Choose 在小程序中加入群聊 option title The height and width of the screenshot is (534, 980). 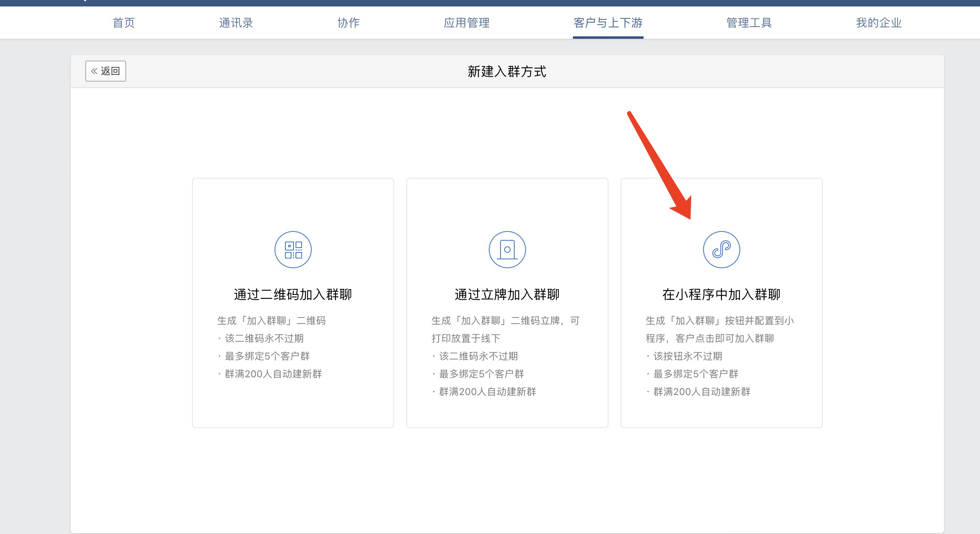click(721, 294)
